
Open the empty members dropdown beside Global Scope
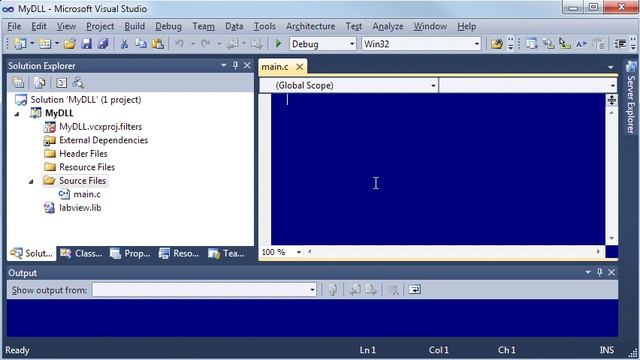pos(613,86)
